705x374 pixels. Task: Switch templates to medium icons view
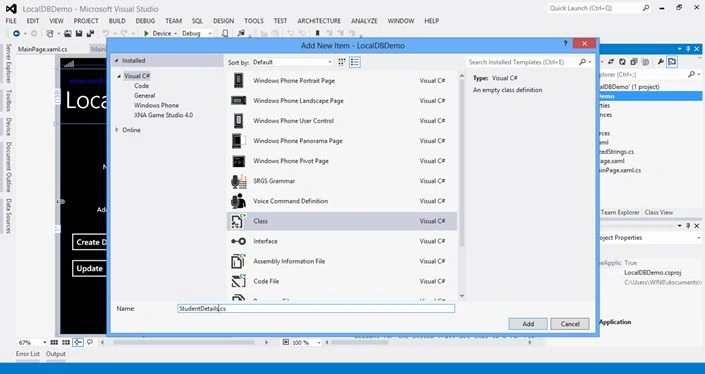342,62
